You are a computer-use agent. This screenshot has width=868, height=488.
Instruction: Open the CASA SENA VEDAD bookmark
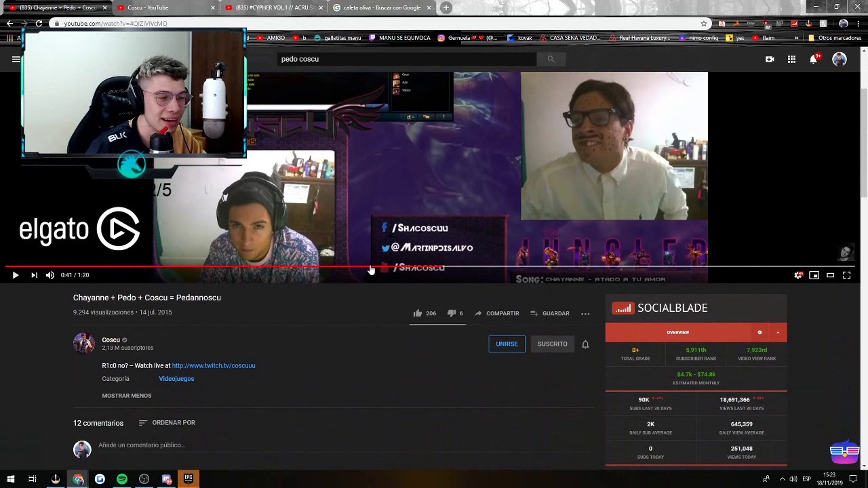tap(570, 38)
